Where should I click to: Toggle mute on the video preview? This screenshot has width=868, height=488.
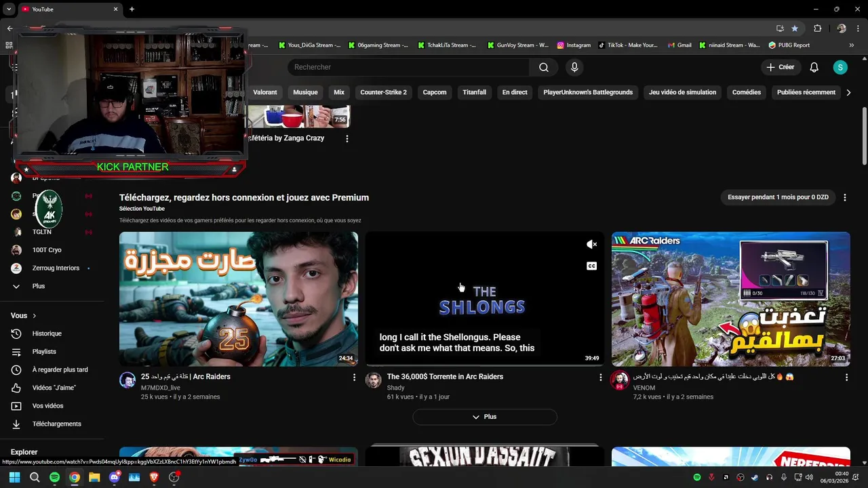coord(591,245)
